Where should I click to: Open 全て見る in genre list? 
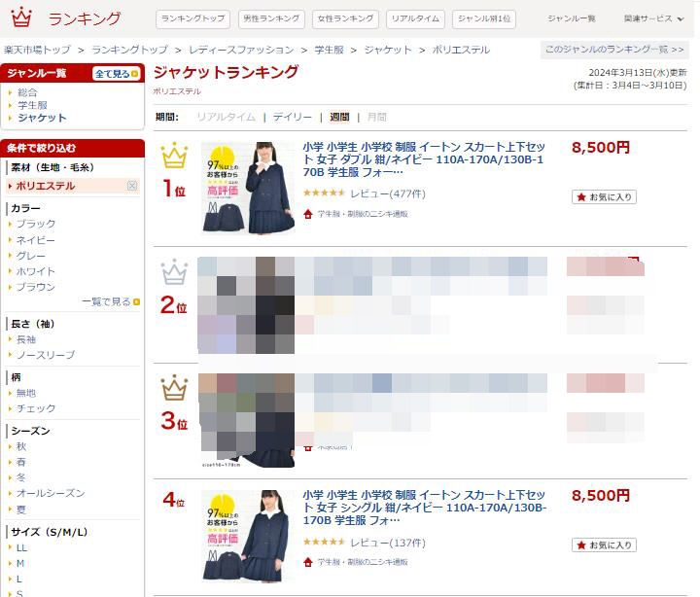coord(117,74)
